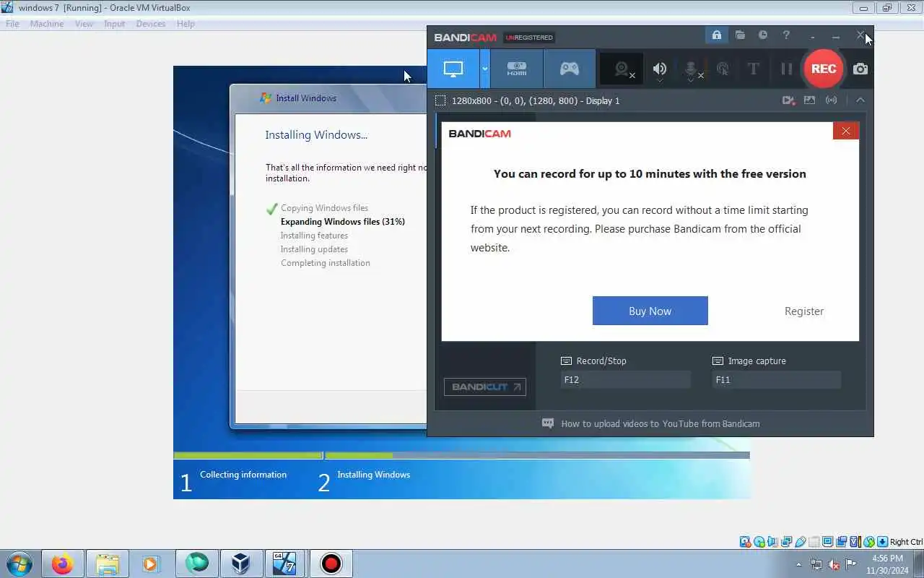Capture a screenshot with the camera icon
Image resolution: width=924 pixels, height=578 pixels.
pyautogui.click(x=860, y=69)
